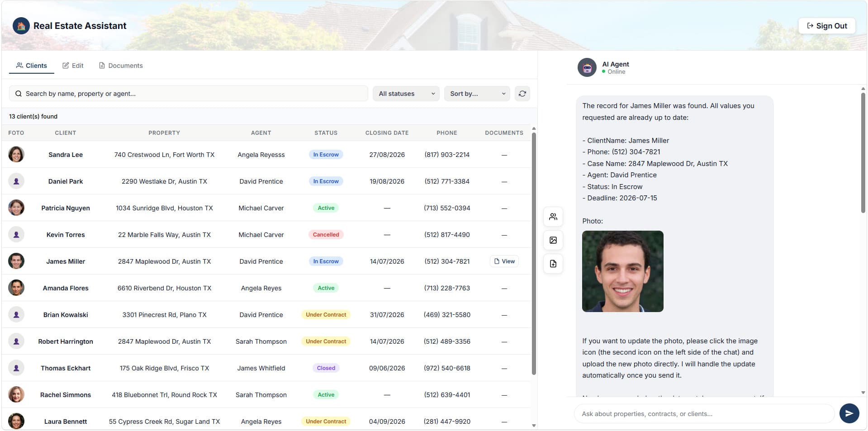Click the search magnifier icon

tap(19, 94)
